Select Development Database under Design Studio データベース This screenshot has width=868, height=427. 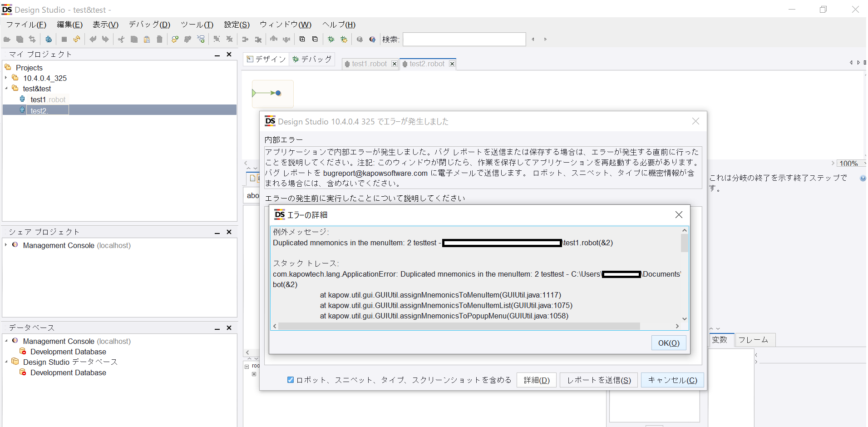click(x=68, y=372)
